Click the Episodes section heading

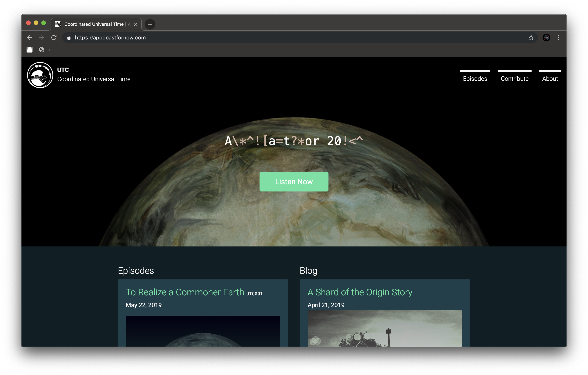coord(136,271)
